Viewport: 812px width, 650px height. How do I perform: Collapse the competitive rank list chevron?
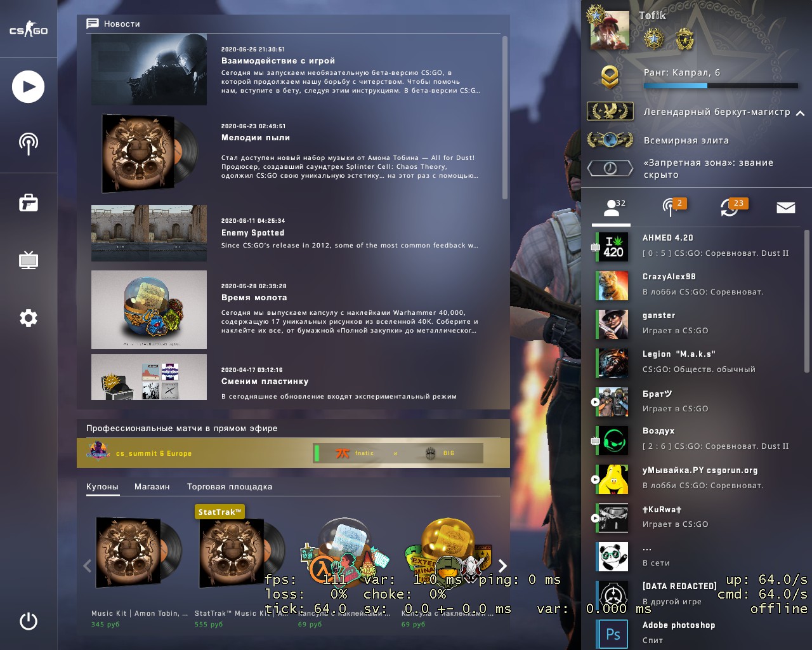coord(801,113)
